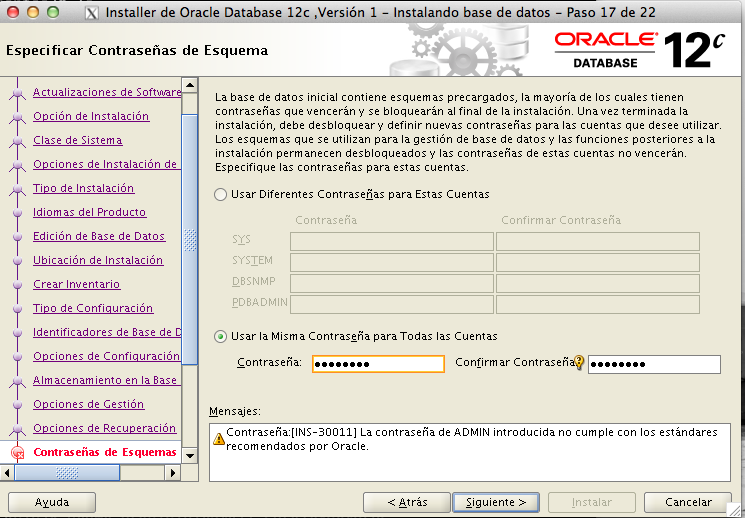Go back with the Atrás button
This screenshot has width=745, height=518.
pos(407,502)
